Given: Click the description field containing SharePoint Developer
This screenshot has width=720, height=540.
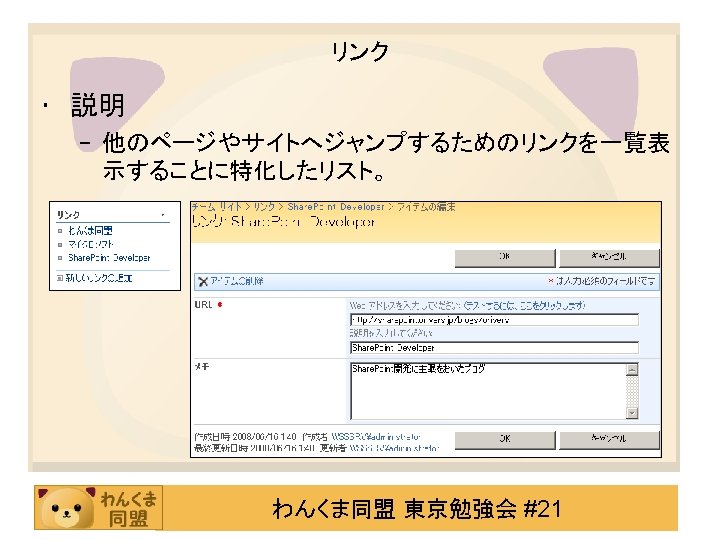Looking at the screenshot, I should tap(494, 348).
